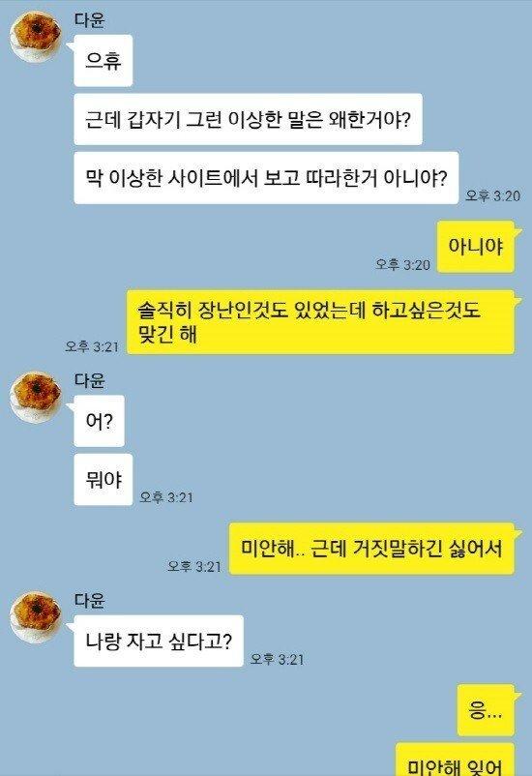Image resolution: width=532 pixels, height=776 pixels.
Task: Select the 으휴 message bubble
Action: (x=103, y=61)
